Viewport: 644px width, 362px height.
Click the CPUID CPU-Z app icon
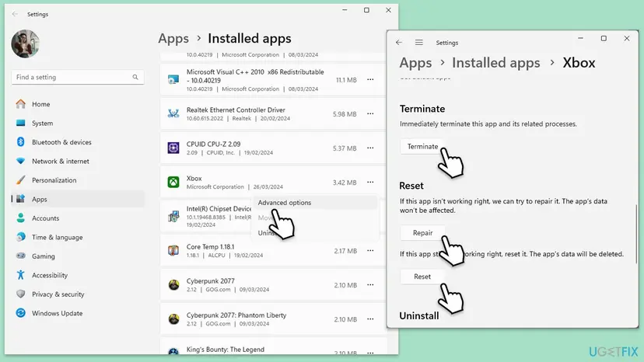click(173, 148)
